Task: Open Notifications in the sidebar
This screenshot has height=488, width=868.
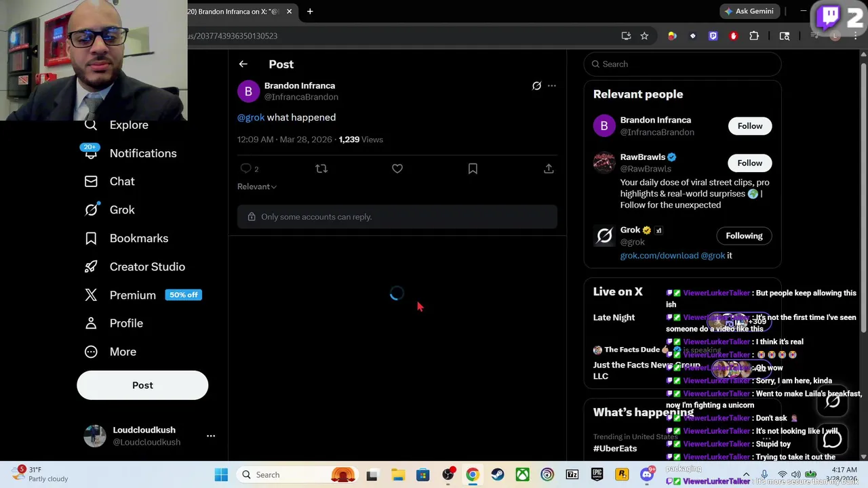Action: click(130, 153)
